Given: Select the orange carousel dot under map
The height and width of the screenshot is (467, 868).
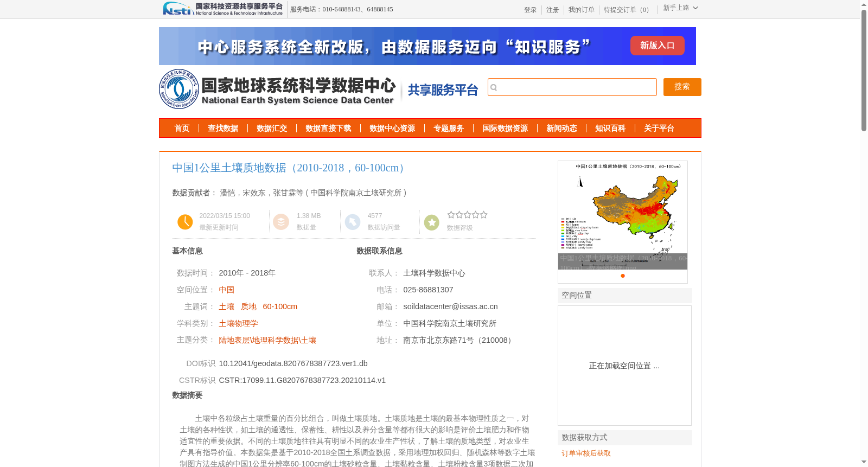Looking at the screenshot, I should coord(623,276).
